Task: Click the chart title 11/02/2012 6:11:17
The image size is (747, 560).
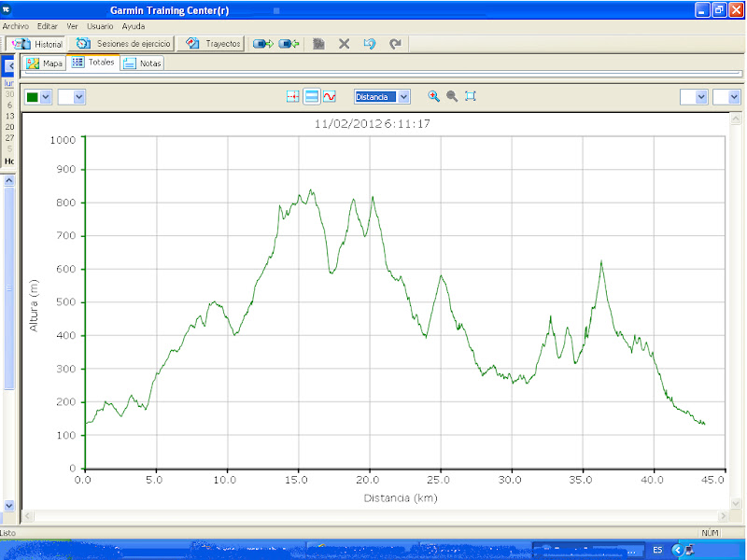Action: pyautogui.click(x=372, y=124)
